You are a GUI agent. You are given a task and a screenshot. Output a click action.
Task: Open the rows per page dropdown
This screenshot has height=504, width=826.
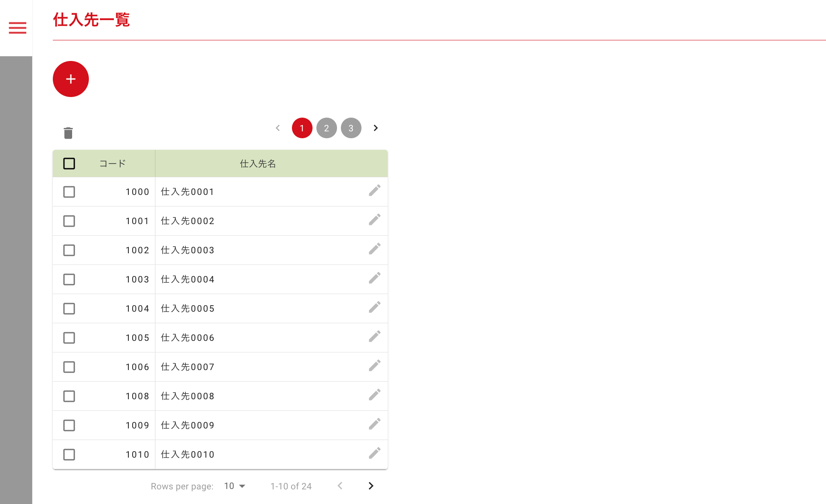coord(234,486)
